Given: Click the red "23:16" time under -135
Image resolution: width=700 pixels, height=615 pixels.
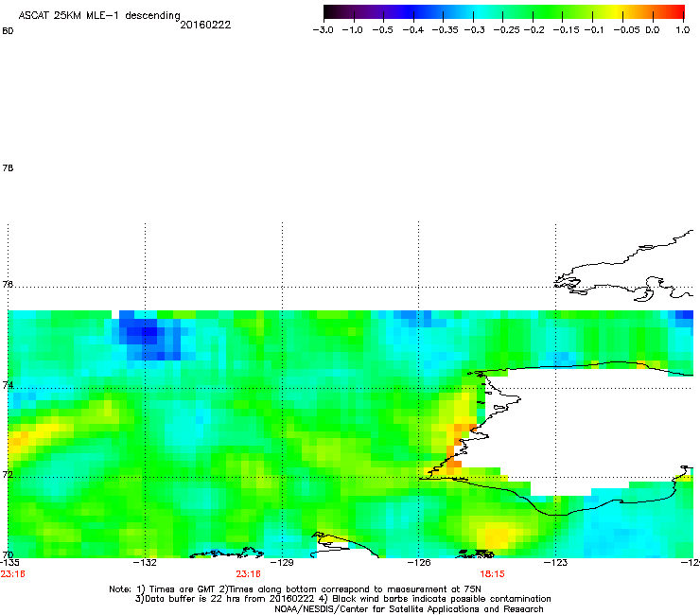Looking at the screenshot, I should point(13,574).
